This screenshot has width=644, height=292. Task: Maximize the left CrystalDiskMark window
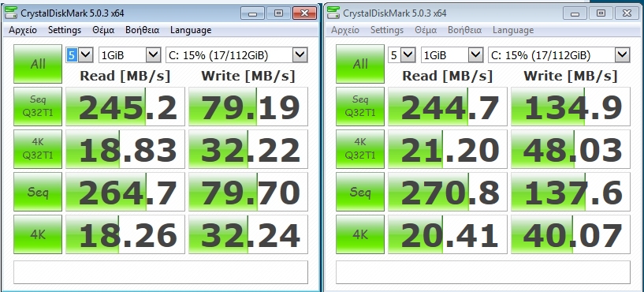(278, 13)
